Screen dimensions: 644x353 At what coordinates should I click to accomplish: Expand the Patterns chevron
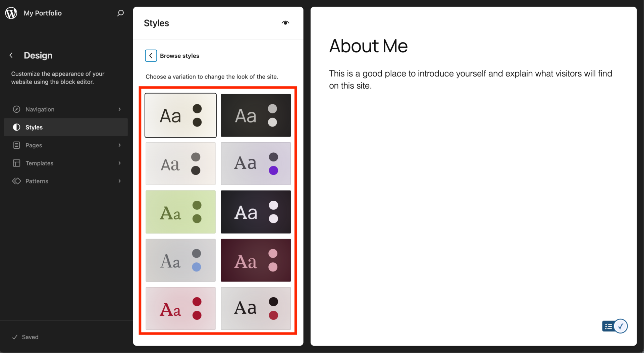119,181
